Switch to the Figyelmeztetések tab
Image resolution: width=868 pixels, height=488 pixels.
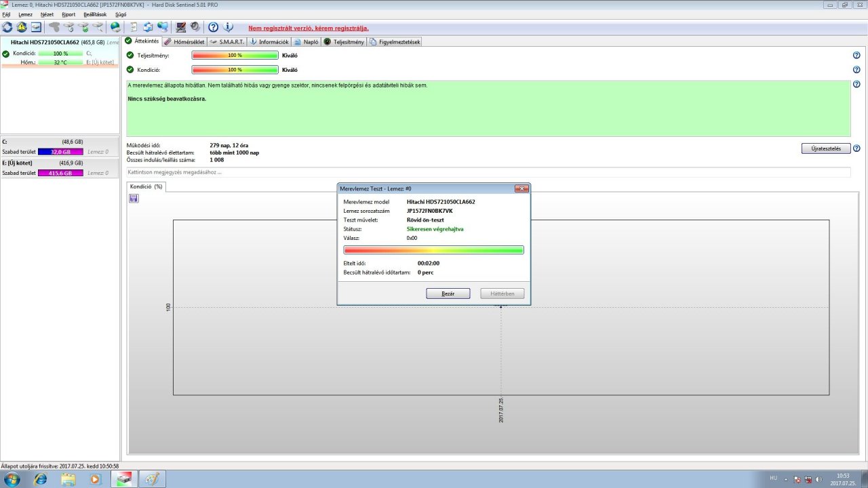tap(395, 41)
